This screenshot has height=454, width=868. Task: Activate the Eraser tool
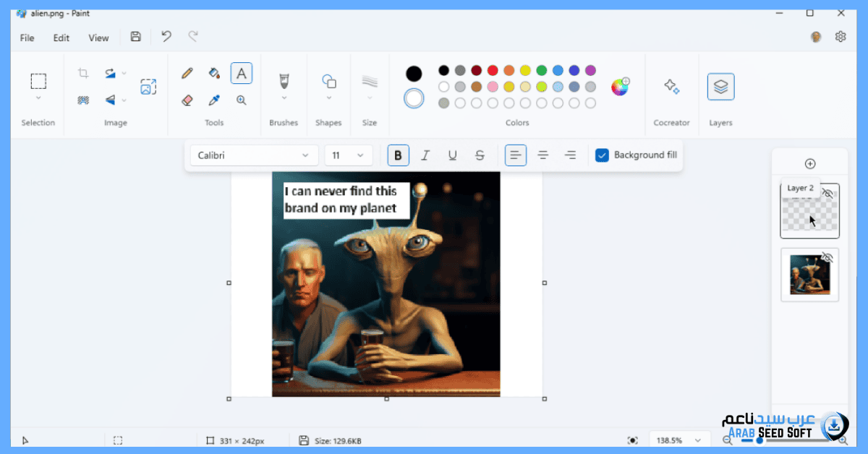point(187,100)
